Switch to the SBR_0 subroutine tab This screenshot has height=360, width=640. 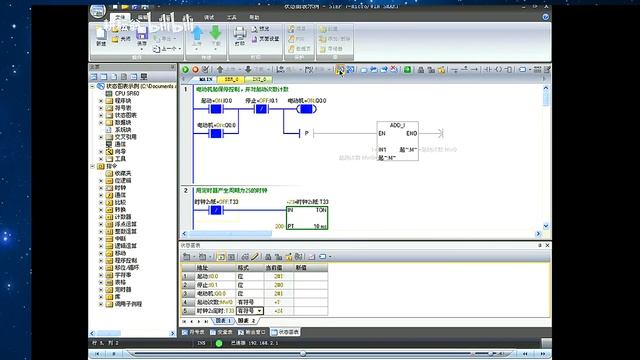pyautogui.click(x=231, y=79)
